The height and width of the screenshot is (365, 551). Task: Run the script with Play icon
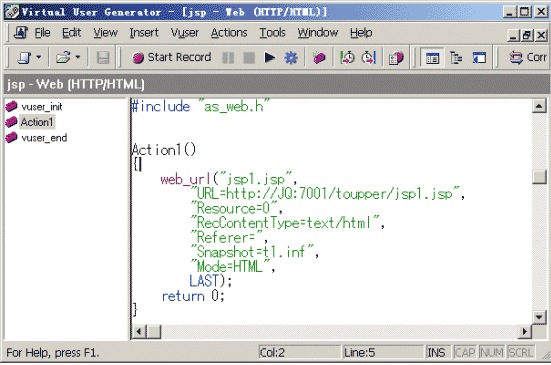(x=270, y=57)
